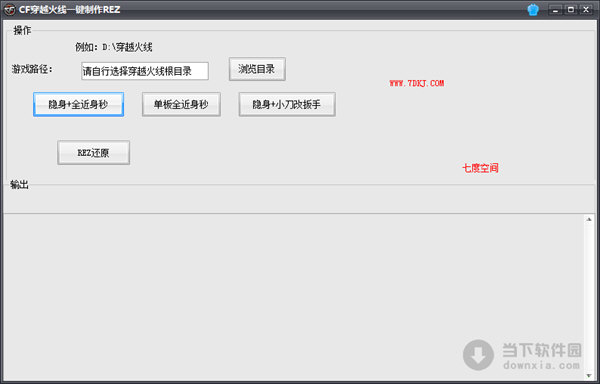Click the output scrollbar up arrow
The image size is (600, 384).
point(588,219)
